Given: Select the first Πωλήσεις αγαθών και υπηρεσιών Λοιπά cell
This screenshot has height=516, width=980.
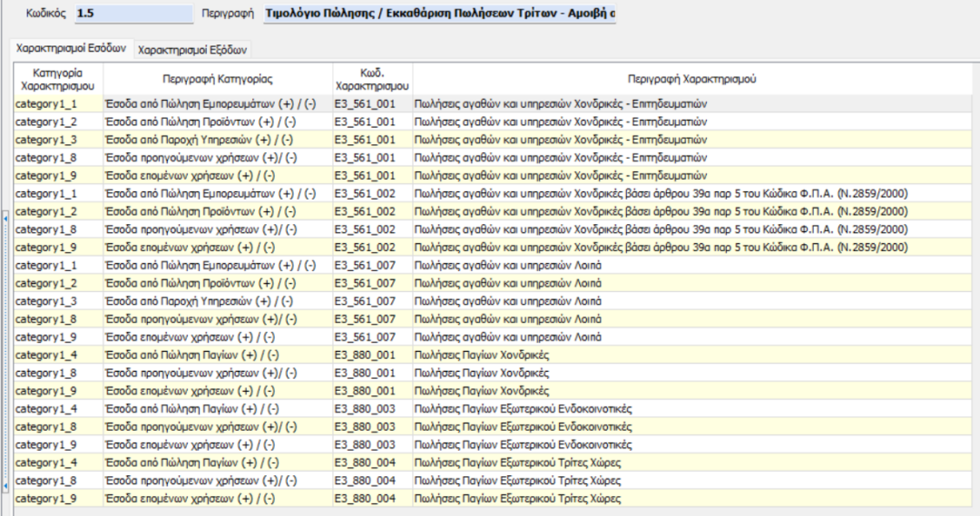Looking at the screenshot, I should click(508, 265).
